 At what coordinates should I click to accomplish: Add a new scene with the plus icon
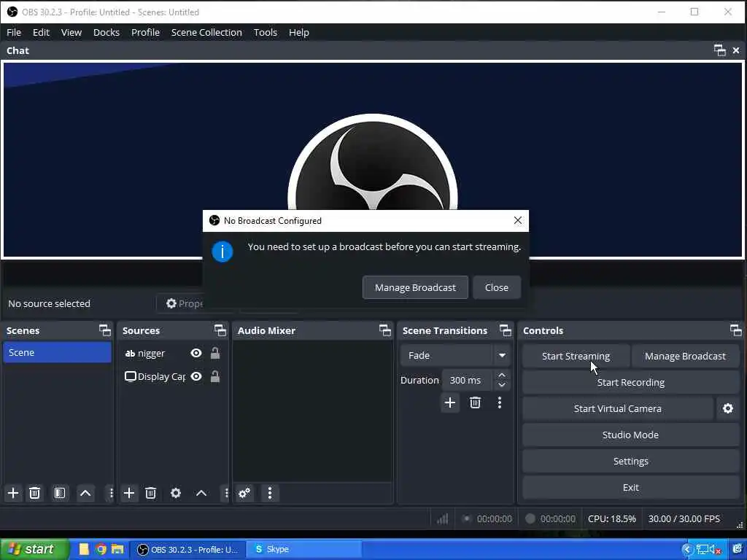coord(13,493)
